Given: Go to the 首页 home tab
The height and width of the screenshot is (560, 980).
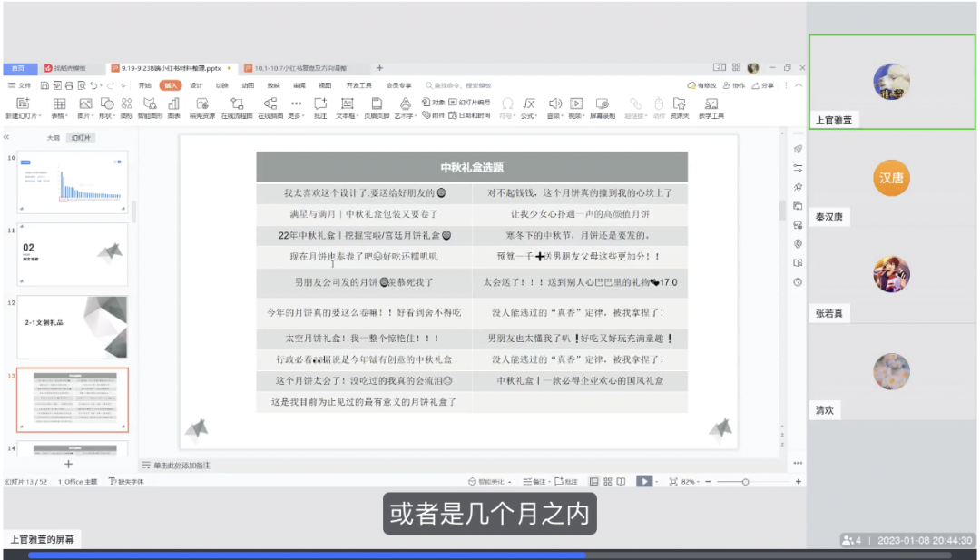Looking at the screenshot, I should pos(18,67).
